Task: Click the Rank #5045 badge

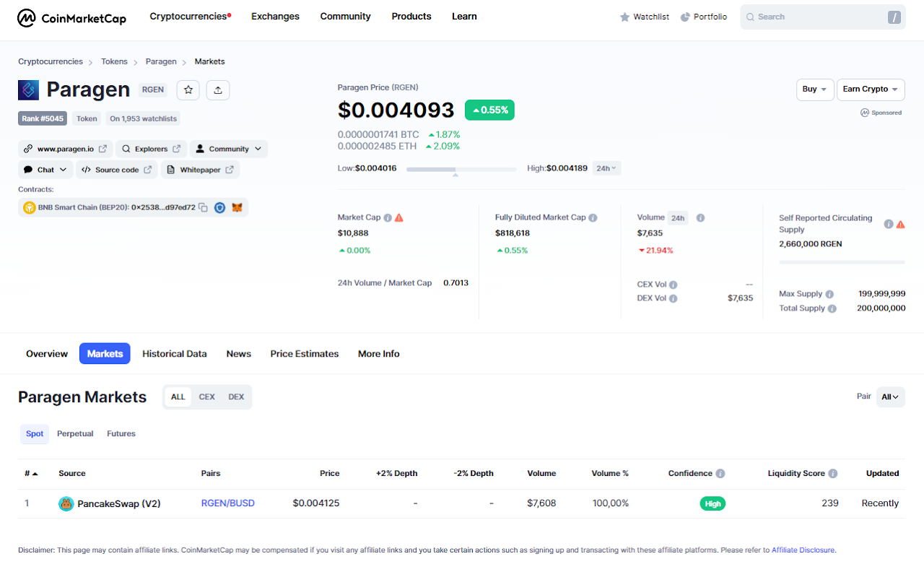Action: [x=43, y=118]
